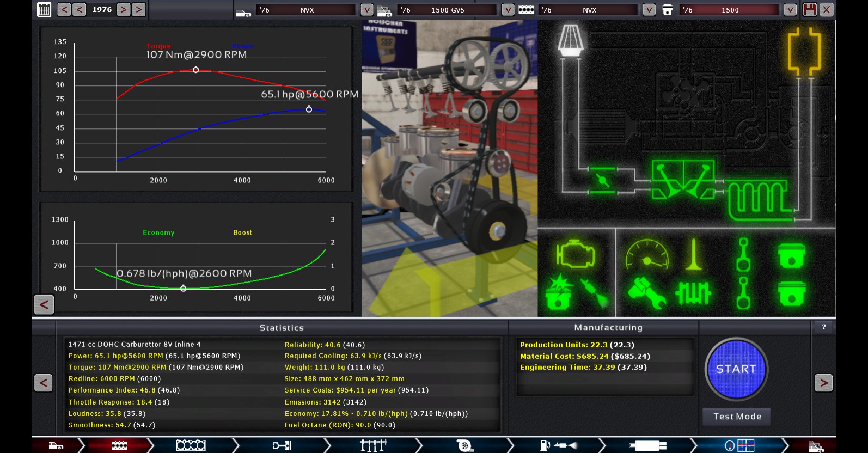Open help with the question mark button
Viewport: 868px width, 453px height.
pyautogui.click(x=824, y=327)
